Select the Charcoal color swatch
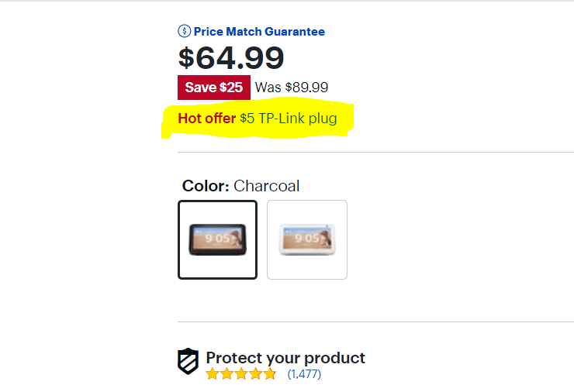The height and width of the screenshot is (392, 574). pos(217,239)
